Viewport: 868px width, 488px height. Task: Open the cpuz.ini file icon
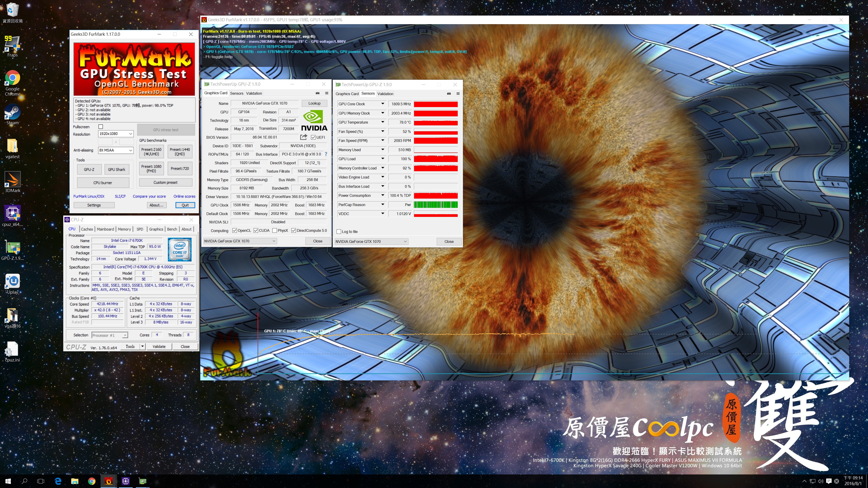click(12, 352)
